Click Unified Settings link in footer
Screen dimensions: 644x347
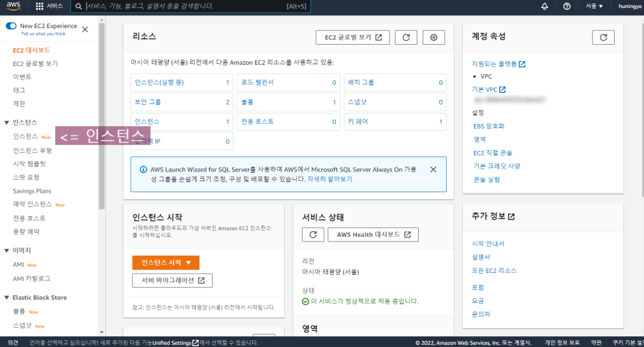click(175, 343)
